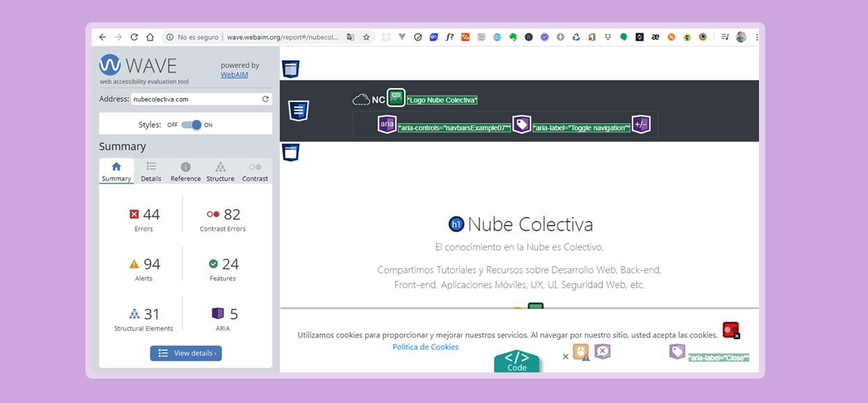Click the green Features check icon

[x=213, y=264]
